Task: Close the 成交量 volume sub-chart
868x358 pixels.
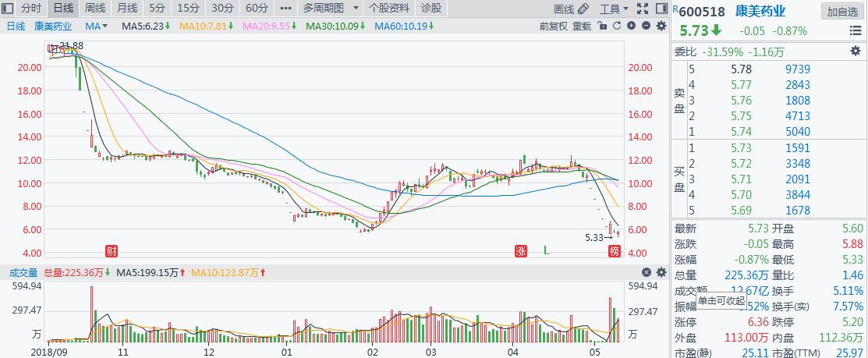Action: (x=646, y=272)
